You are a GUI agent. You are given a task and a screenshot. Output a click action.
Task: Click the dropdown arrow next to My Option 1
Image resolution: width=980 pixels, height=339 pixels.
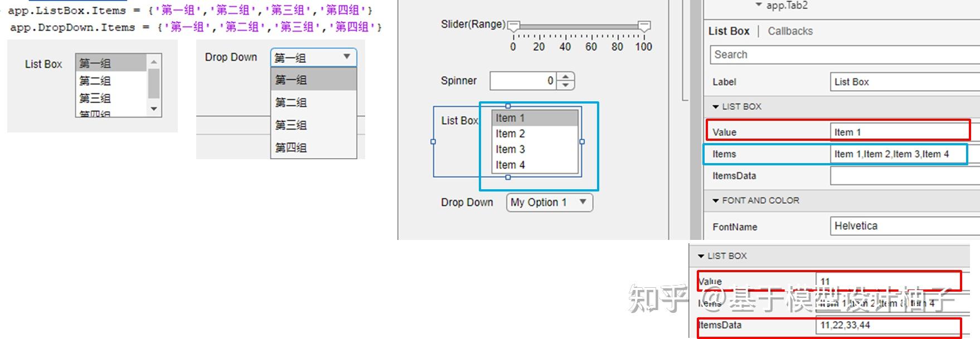(x=582, y=202)
